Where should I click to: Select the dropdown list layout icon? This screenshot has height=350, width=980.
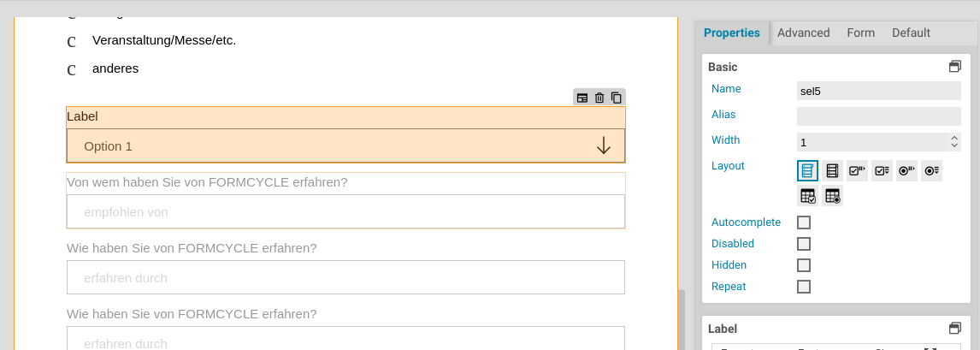pyautogui.click(x=808, y=170)
